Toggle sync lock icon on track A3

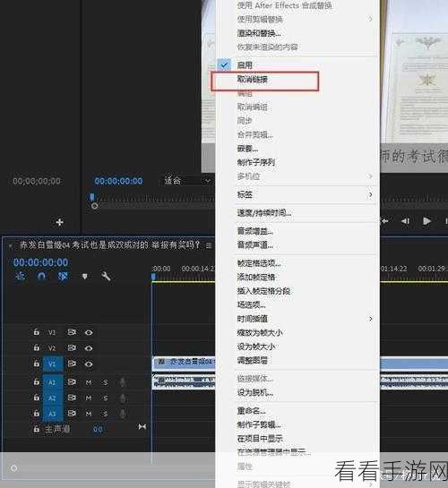point(72,414)
